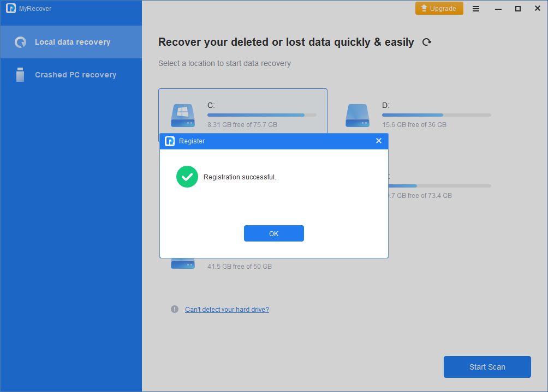
Task: Start scanning with the Start Scan button
Action: 487,367
